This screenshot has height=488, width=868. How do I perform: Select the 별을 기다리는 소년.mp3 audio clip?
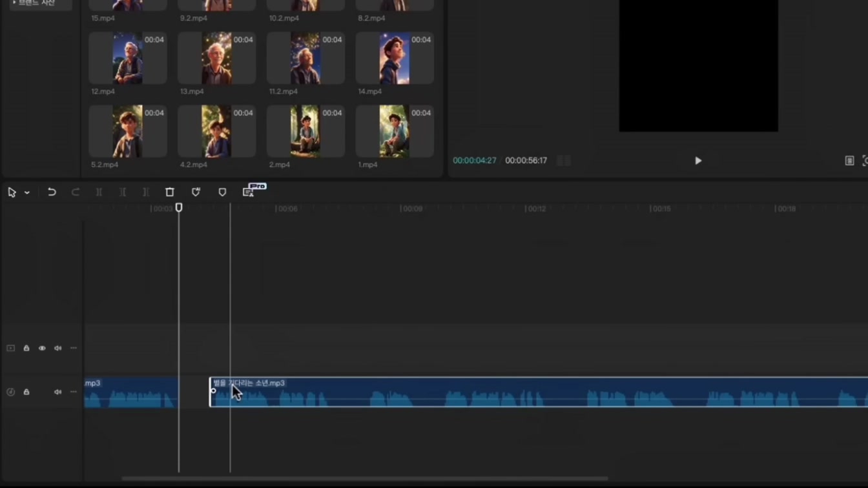pyautogui.click(x=539, y=392)
